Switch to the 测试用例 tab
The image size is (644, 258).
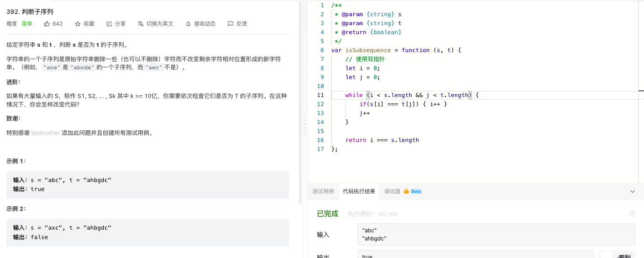(x=323, y=191)
